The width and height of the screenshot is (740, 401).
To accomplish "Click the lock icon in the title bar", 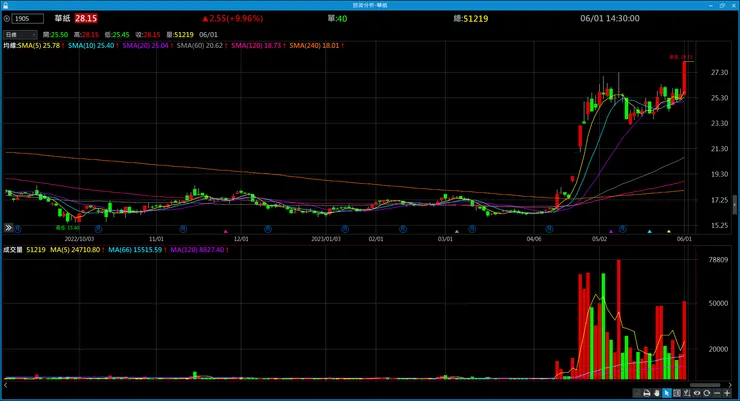I will tap(5, 5).
